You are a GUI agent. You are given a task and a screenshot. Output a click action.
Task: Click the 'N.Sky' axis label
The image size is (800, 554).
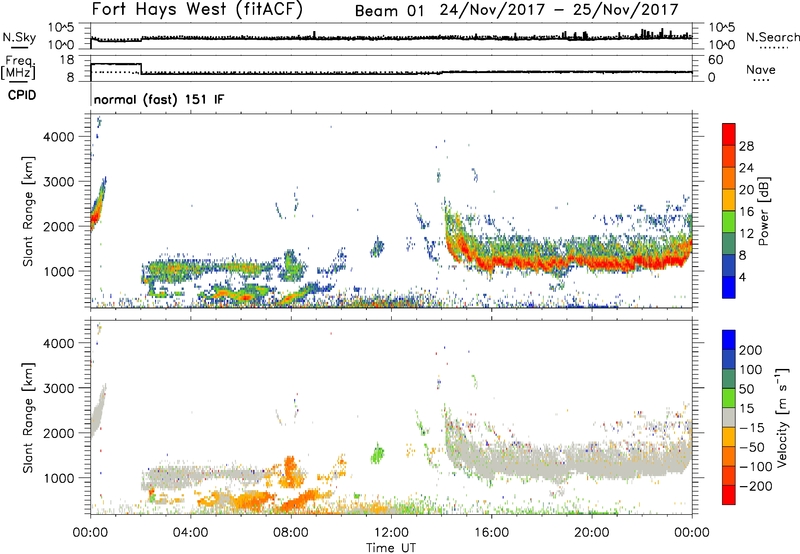[19, 37]
